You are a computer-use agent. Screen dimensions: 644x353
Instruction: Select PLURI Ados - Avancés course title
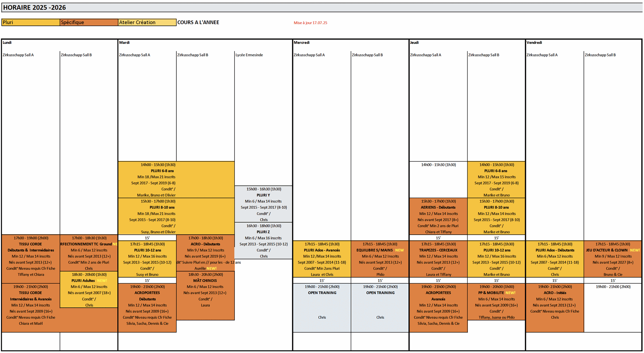click(322, 250)
